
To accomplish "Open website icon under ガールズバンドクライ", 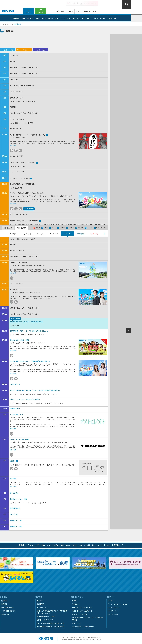I will (x=12, y=455).
